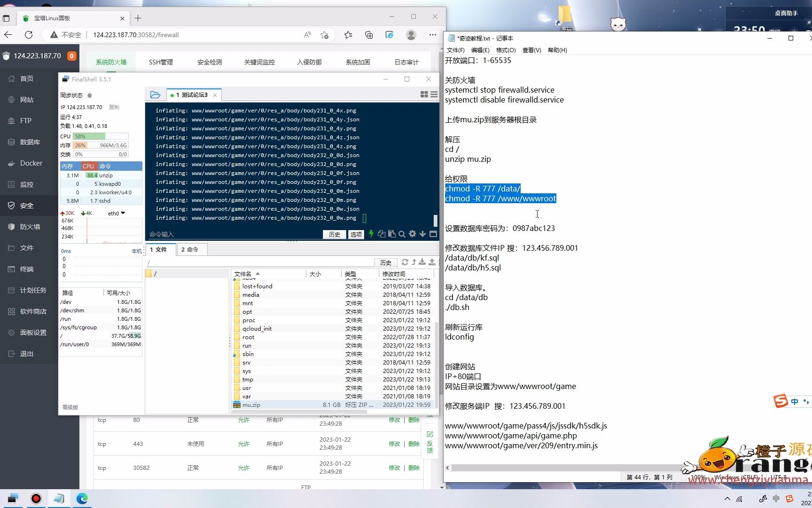The image size is (812, 508).
Task: Close the 测试论坛3 session tab
Action: 215,95
